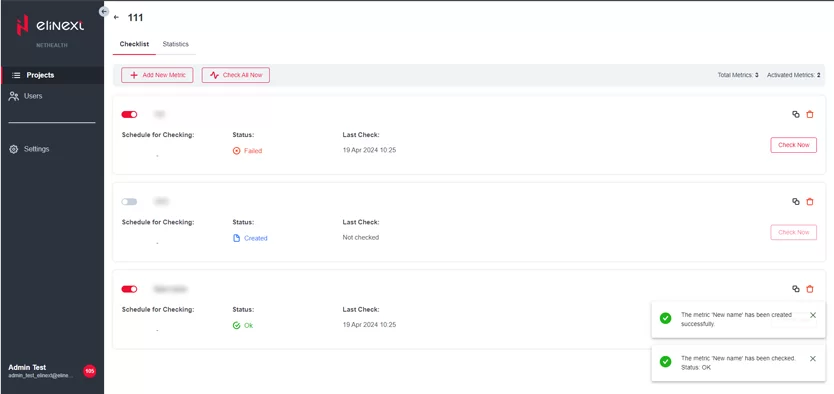
Task: Click Check Now for the Failed metric
Action: [794, 145]
